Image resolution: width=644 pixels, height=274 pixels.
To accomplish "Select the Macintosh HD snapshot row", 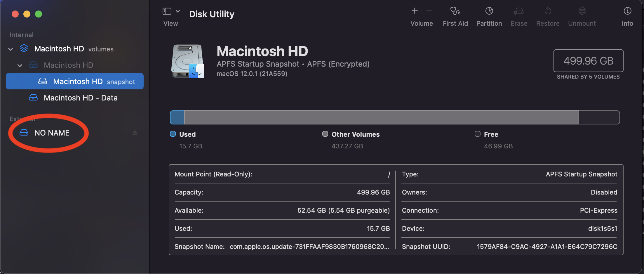I will point(75,81).
